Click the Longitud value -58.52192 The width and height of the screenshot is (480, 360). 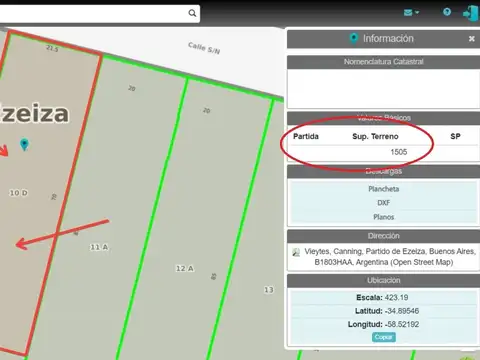(402, 324)
